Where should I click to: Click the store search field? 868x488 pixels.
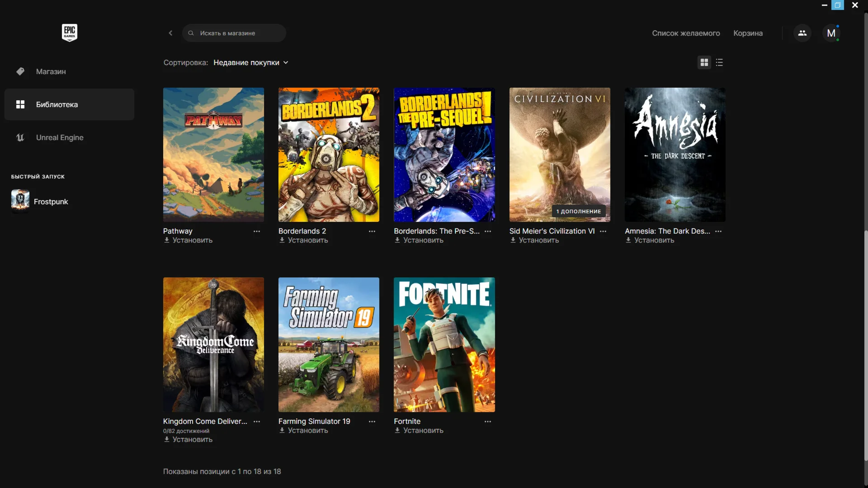click(x=234, y=33)
